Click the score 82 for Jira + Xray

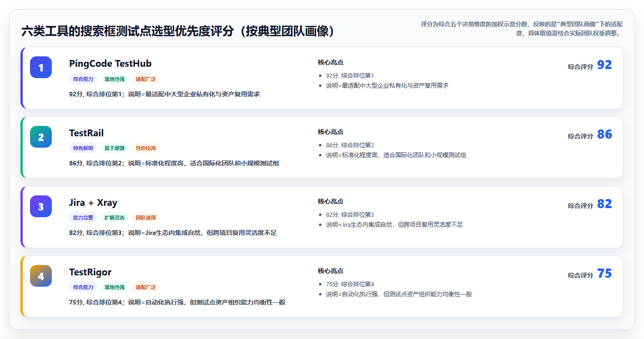pyautogui.click(x=604, y=204)
